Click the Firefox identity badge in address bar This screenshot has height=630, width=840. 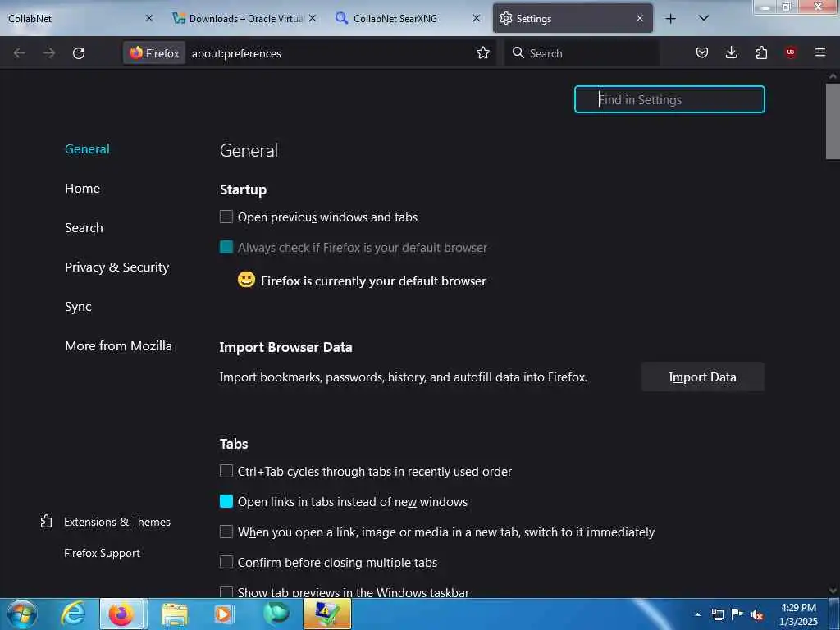pos(154,53)
